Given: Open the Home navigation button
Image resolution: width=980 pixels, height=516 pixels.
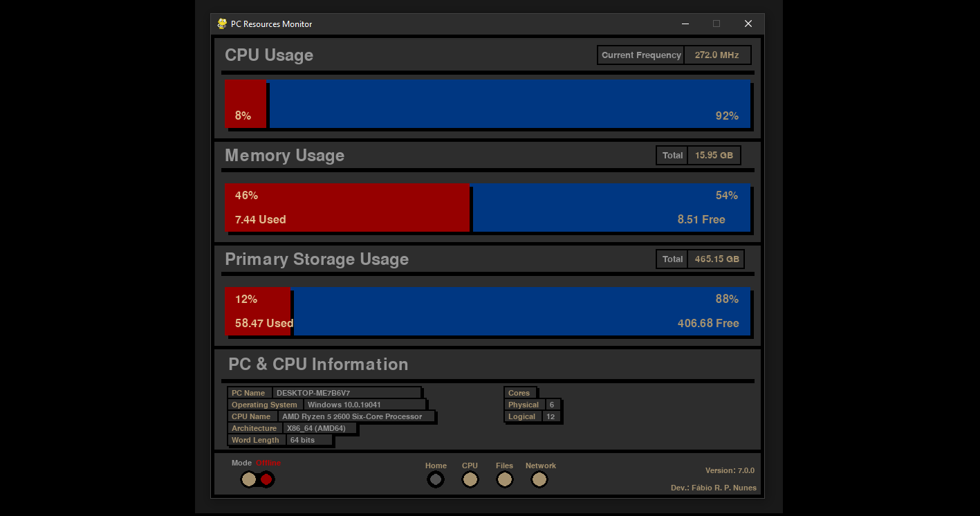Looking at the screenshot, I should [x=436, y=479].
